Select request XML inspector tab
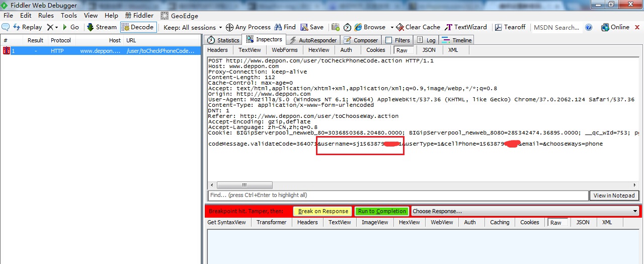 [x=453, y=50]
